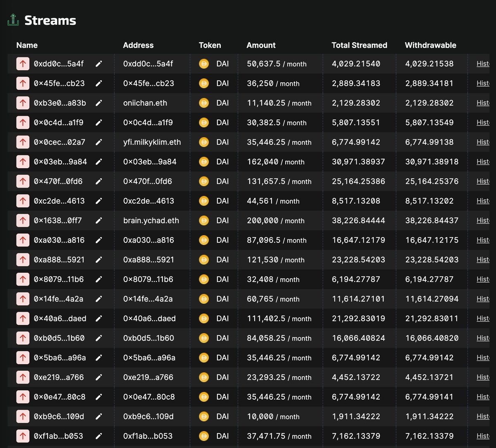The width and height of the screenshot is (496, 448).
Task: Click the DAI token icon in the 10,000 / month row
Action: tap(204, 416)
